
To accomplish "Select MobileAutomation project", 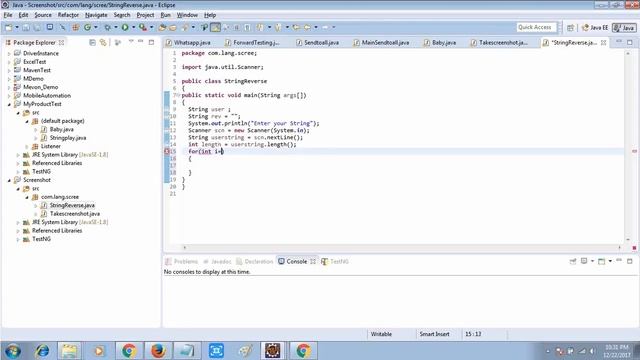I will click(x=47, y=96).
